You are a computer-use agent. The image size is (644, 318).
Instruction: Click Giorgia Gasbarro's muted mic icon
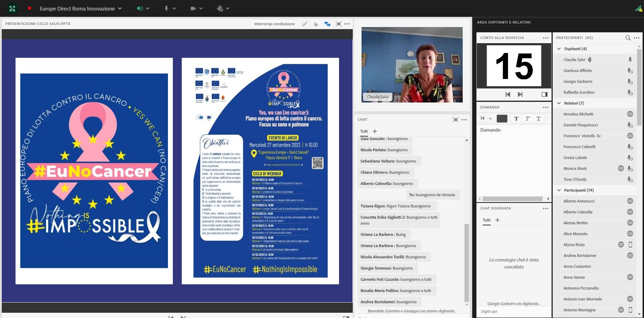pos(630,81)
